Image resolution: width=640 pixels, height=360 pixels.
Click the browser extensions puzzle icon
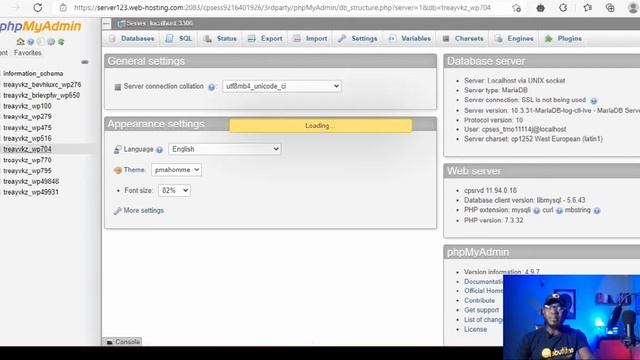tap(563, 8)
